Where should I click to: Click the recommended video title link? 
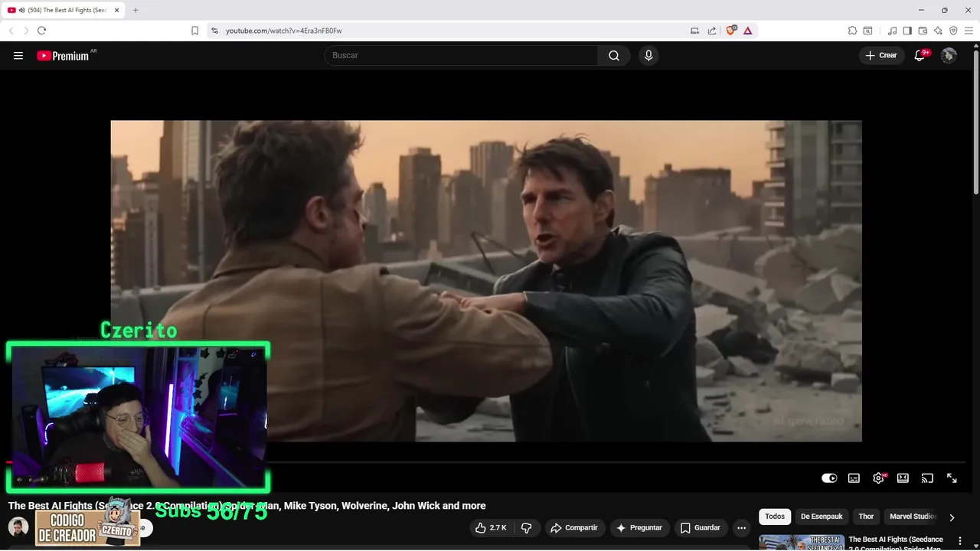tap(896, 543)
